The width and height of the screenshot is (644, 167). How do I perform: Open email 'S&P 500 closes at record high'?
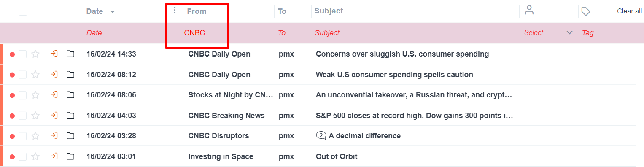[x=414, y=116]
